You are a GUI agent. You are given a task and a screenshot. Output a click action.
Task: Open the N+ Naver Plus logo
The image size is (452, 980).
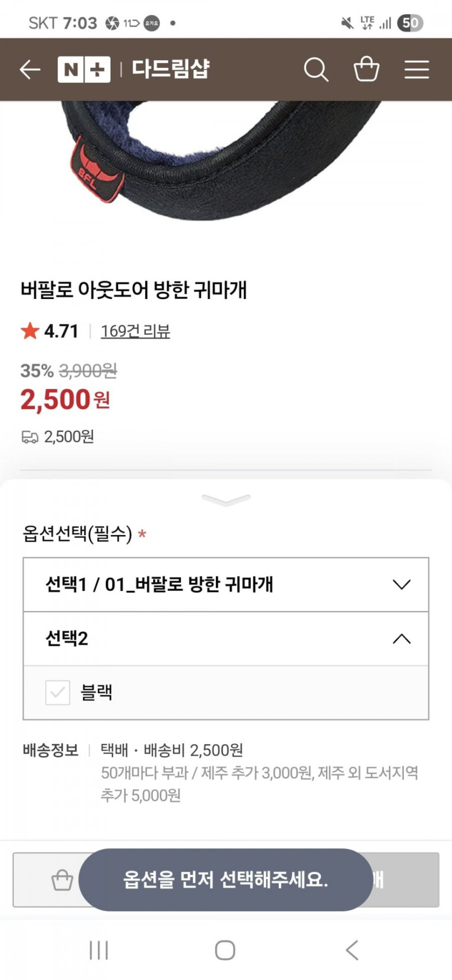tap(84, 69)
